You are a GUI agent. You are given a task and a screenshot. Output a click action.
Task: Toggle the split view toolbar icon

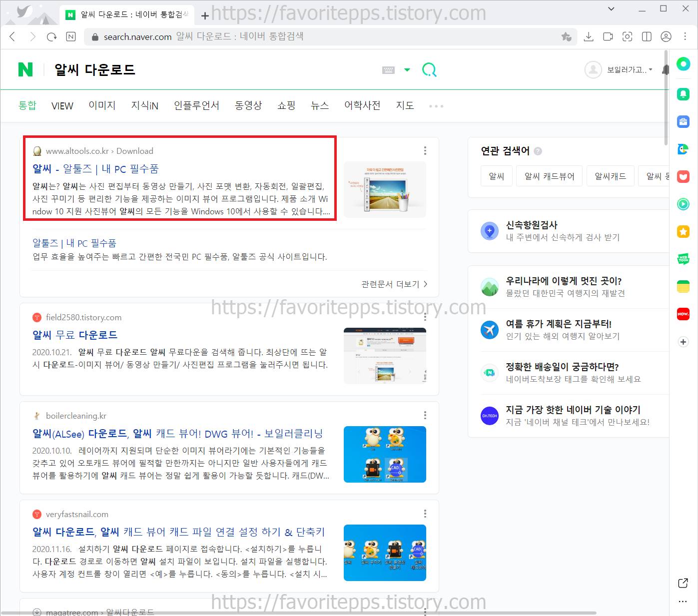[647, 36]
